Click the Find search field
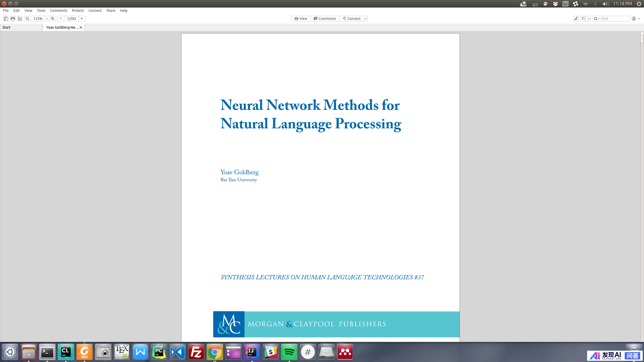 (614, 19)
